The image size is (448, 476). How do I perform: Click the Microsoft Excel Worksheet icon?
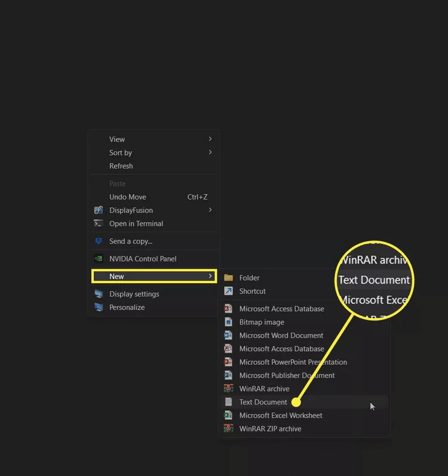[228, 415]
